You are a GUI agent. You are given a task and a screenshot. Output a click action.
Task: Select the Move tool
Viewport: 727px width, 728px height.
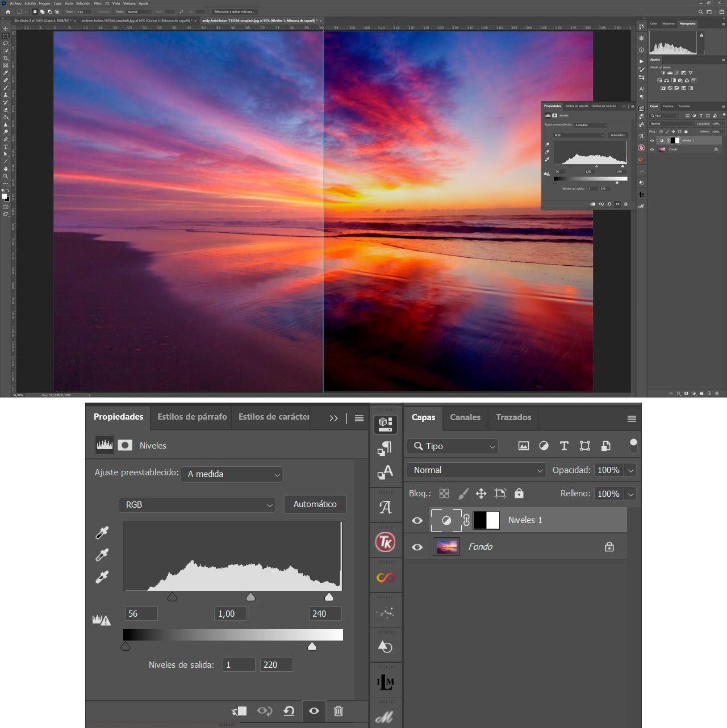[x=6, y=28]
